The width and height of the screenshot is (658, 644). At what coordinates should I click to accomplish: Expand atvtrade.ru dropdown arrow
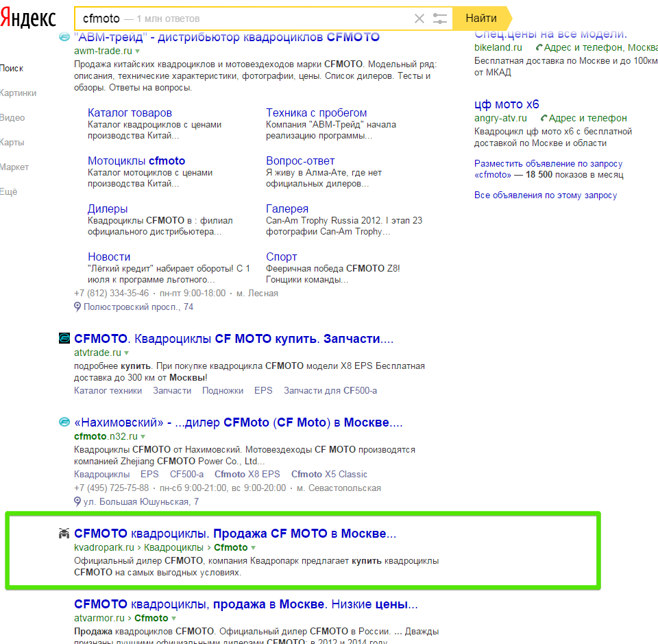[x=127, y=353]
